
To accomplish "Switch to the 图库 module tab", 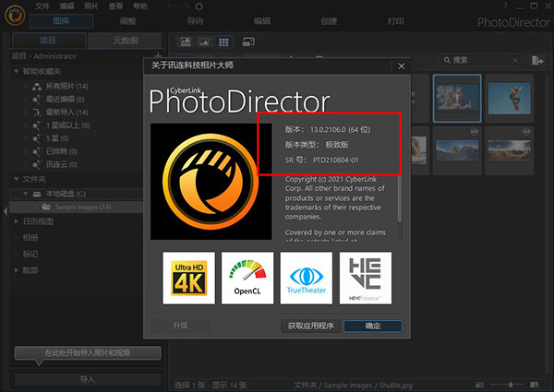I will 62,21.
